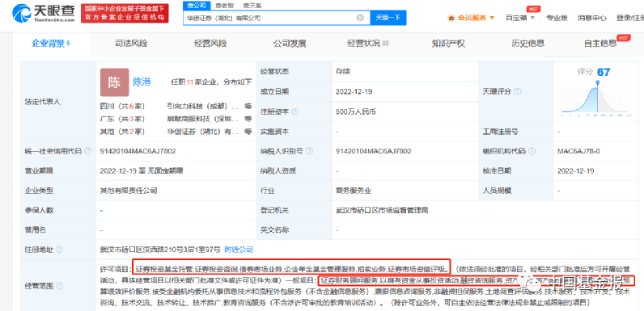Clear the search box with the X icon

(x=360, y=18)
